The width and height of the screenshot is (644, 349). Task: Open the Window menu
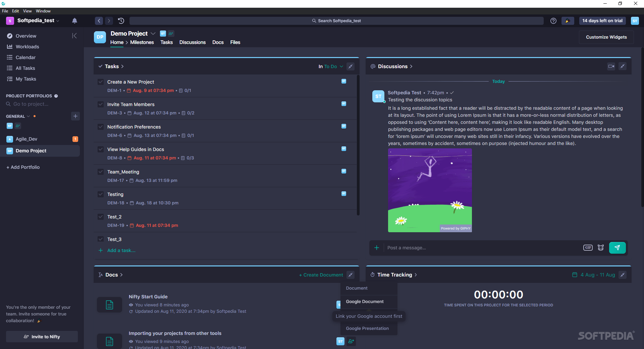click(x=43, y=11)
